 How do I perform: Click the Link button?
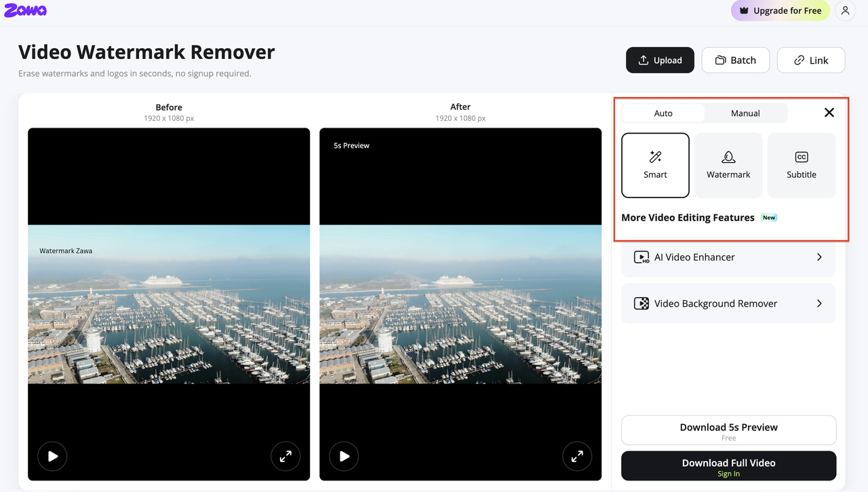[x=811, y=60]
